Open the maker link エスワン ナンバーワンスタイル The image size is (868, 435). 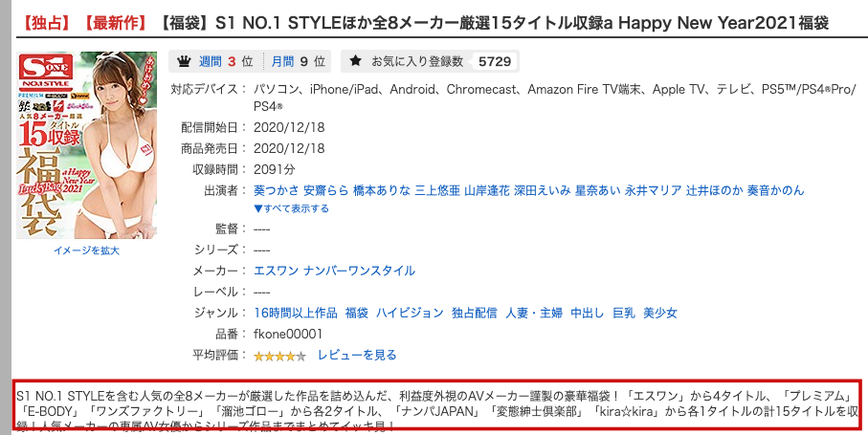coord(334,271)
